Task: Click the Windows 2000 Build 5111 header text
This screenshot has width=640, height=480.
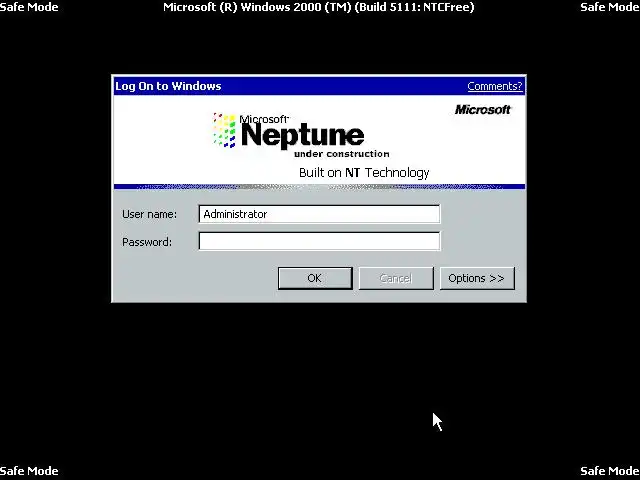Action: tap(319, 7)
